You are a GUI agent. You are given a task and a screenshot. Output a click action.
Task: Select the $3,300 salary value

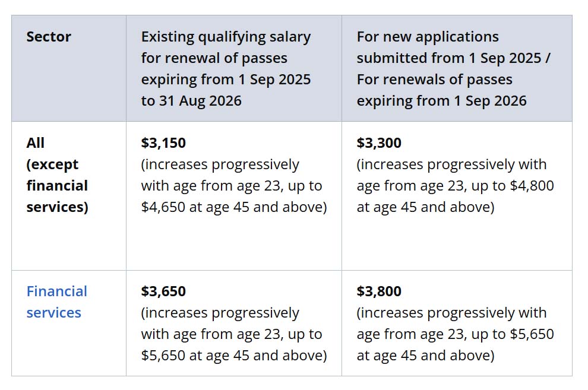point(379,142)
